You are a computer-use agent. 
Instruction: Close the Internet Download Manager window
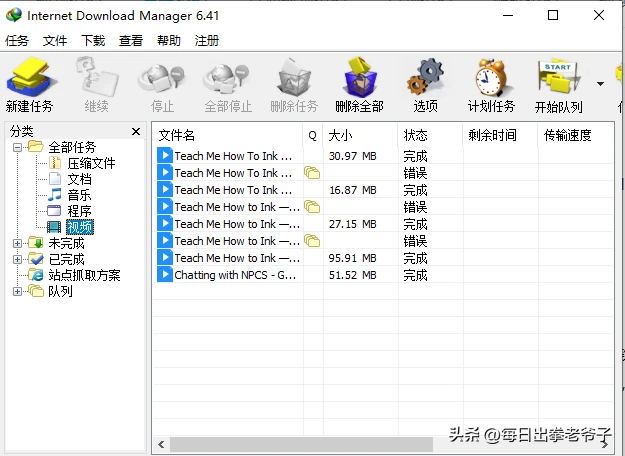tap(599, 15)
